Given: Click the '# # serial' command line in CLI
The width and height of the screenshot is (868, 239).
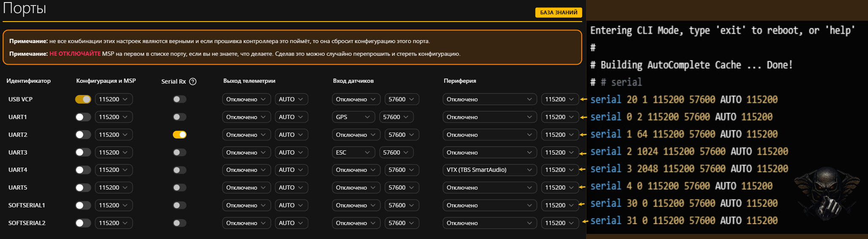Looking at the screenshot, I should 616,82.
